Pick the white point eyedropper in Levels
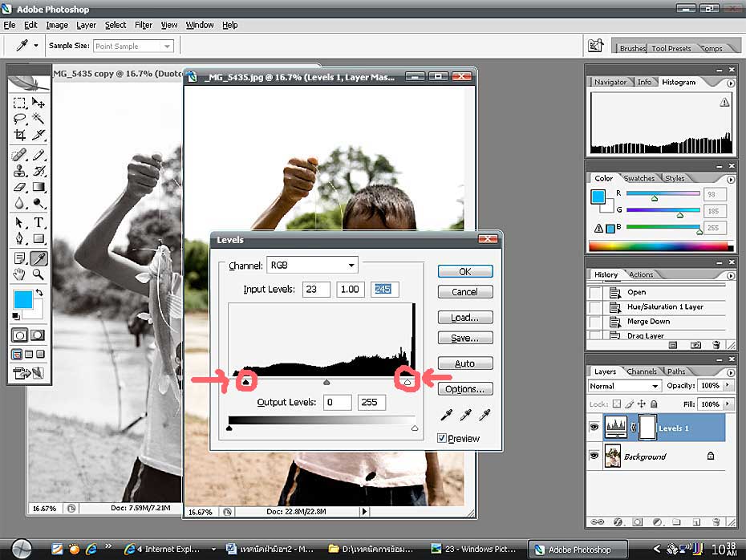 click(x=484, y=416)
